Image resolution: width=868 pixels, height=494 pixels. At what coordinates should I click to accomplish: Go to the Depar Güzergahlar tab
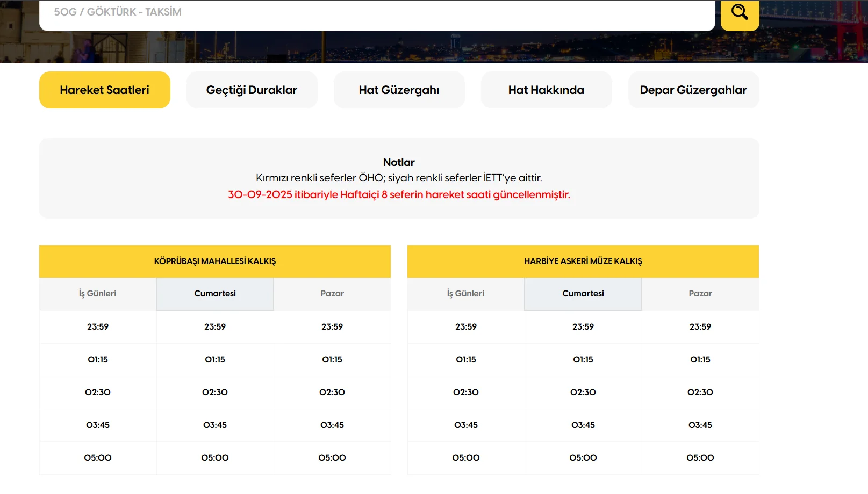[x=693, y=90]
